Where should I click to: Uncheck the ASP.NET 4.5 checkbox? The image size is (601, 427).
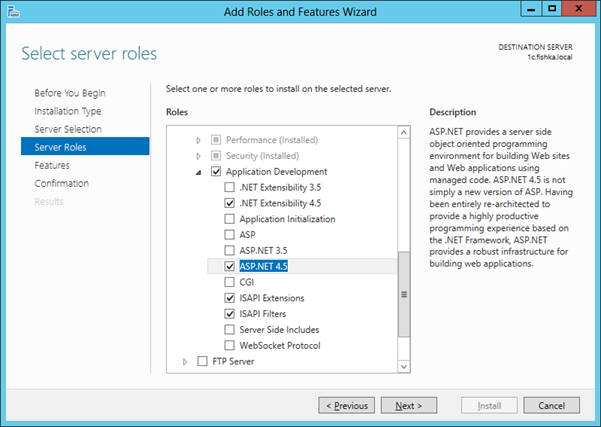pyautogui.click(x=229, y=266)
